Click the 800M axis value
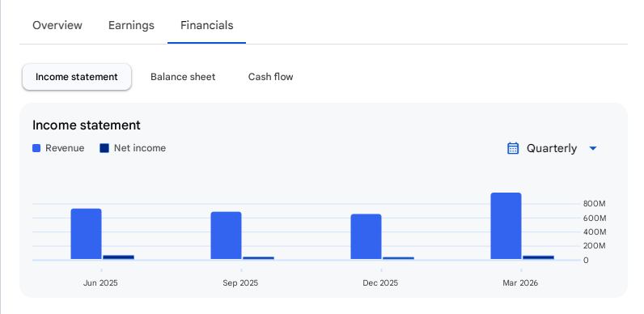This screenshot has height=314, width=644. 595,204
